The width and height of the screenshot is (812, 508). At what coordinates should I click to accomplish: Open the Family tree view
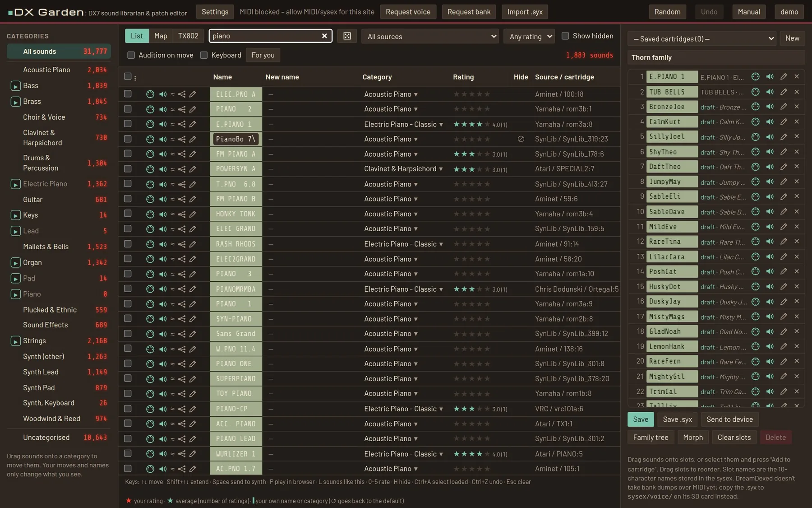[651, 438]
